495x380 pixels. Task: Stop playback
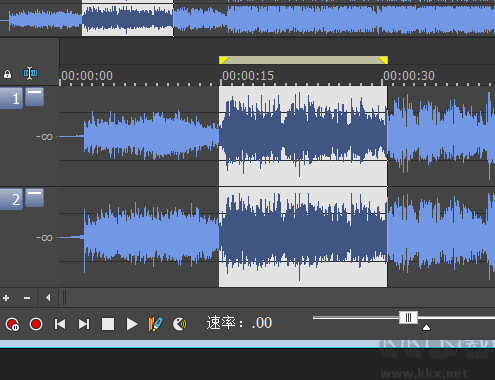(108, 324)
